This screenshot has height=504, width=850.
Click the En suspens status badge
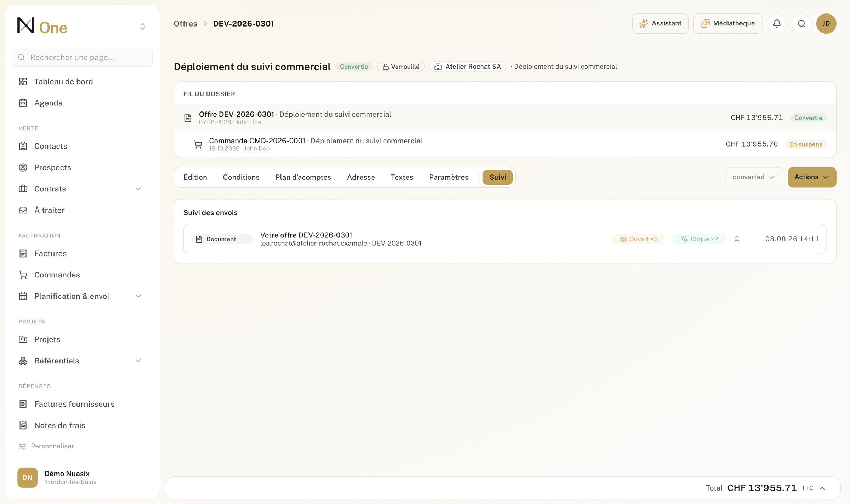click(806, 144)
